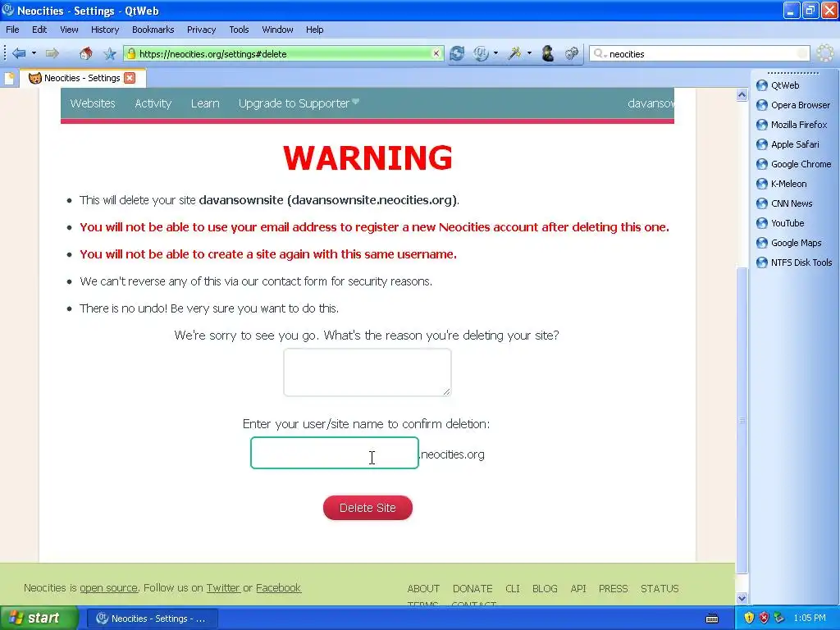The height and width of the screenshot is (630, 840).
Task: Click the QtWeb globe toolbar icon
Action: [481, 53]
